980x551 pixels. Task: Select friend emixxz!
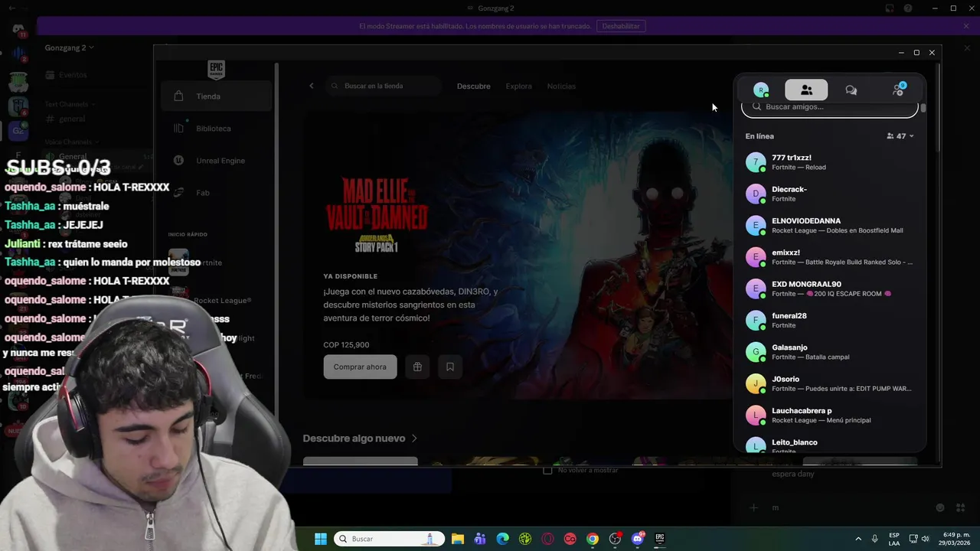click(830, 257)
